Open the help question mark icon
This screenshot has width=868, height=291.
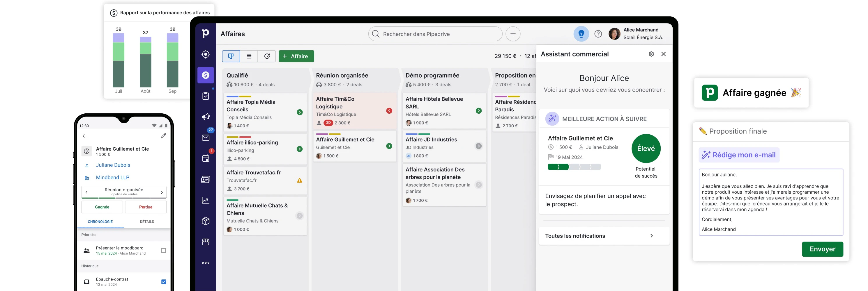tap(598, 34)
